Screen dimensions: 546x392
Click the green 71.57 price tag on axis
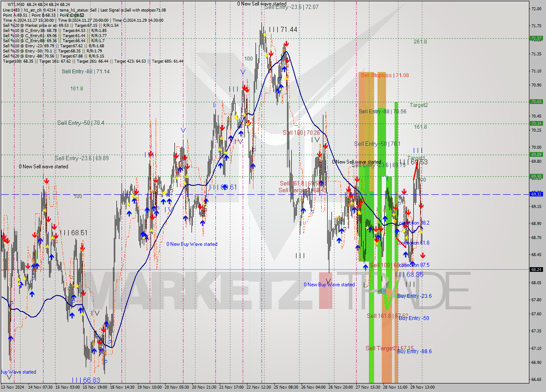536,38
